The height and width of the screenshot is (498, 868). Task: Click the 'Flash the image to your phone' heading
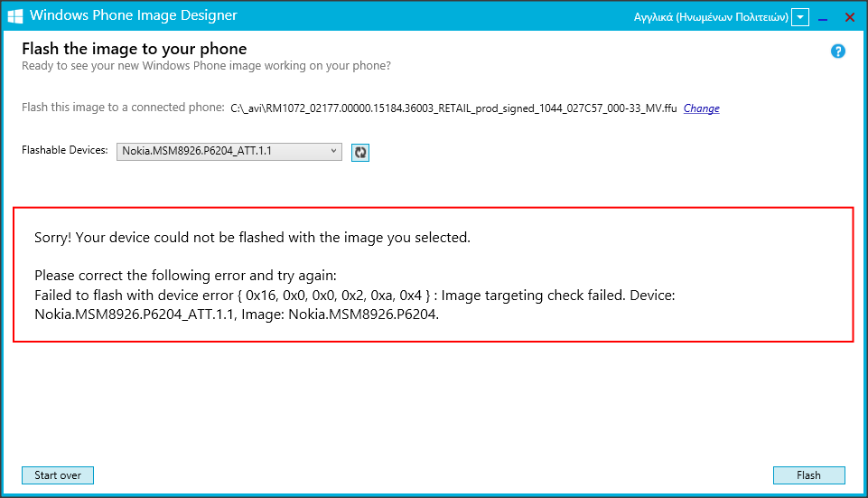[135, 49]
